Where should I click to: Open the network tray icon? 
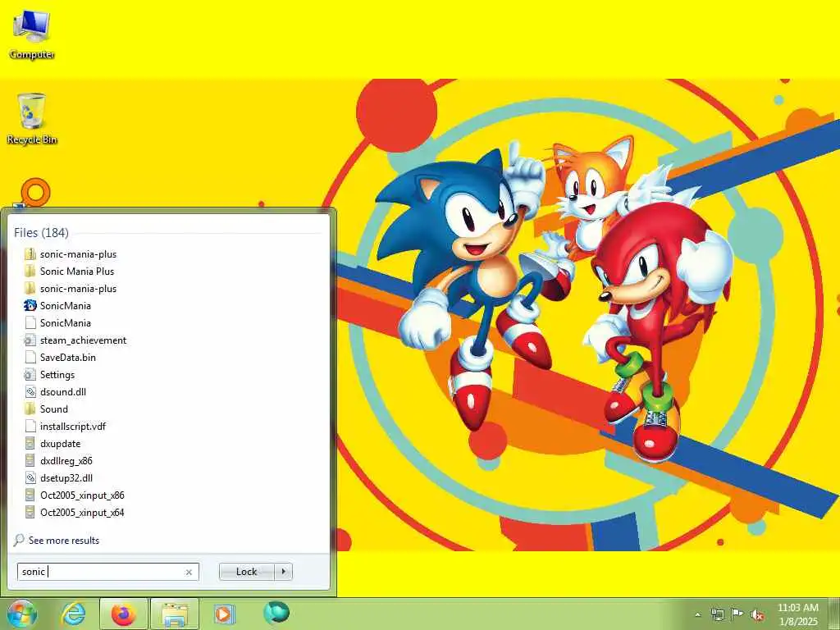[717, 614]
